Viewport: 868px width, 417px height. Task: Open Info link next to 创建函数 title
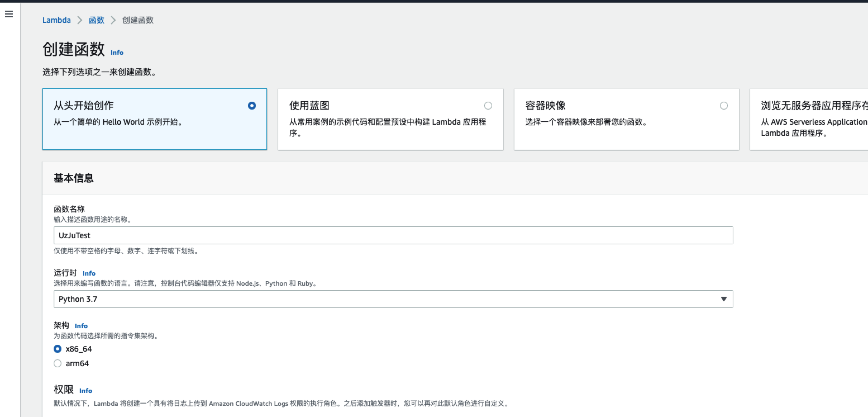pos(117,53)
